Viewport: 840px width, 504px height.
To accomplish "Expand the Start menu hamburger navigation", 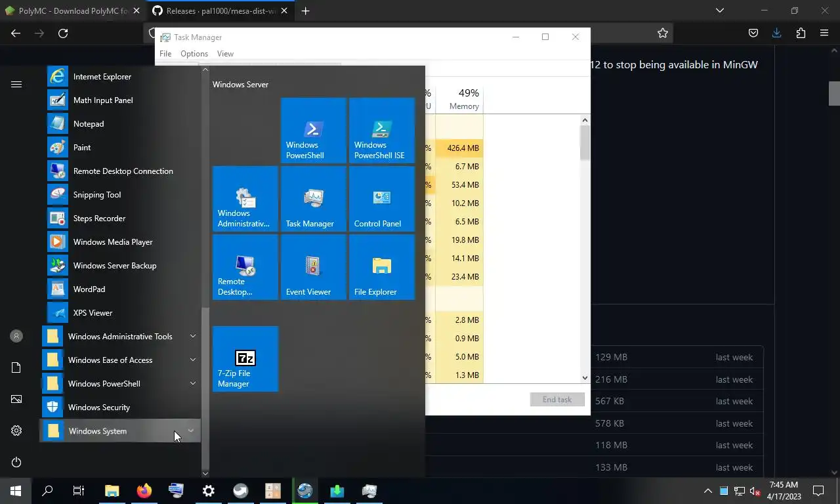I will [x=16, y=84].
